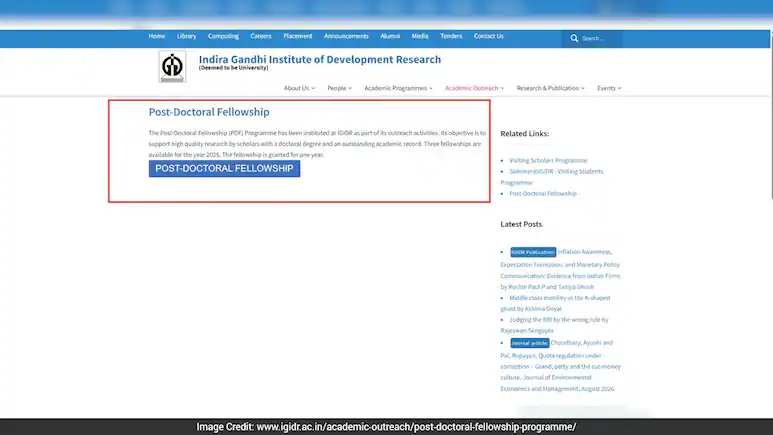Open the Announcements menu item
The width and height of the screenshot is (773, 435).
[x=346, y=36]
